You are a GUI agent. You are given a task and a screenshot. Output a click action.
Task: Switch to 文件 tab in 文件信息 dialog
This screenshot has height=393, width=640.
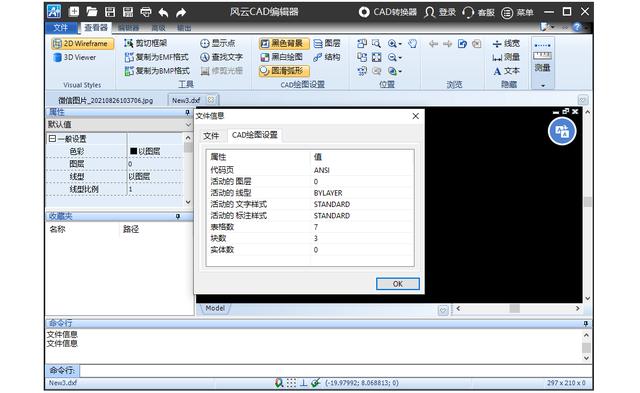211,135
